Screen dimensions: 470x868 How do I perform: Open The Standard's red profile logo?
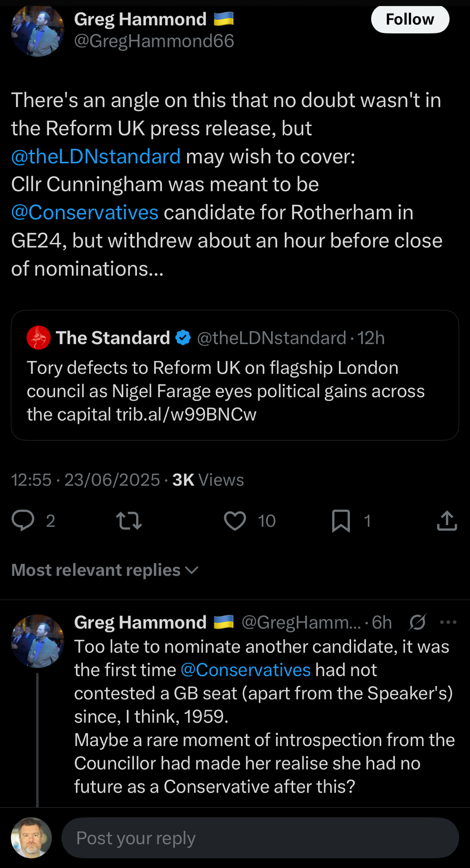pyautogui.click(x=39, y=338)
